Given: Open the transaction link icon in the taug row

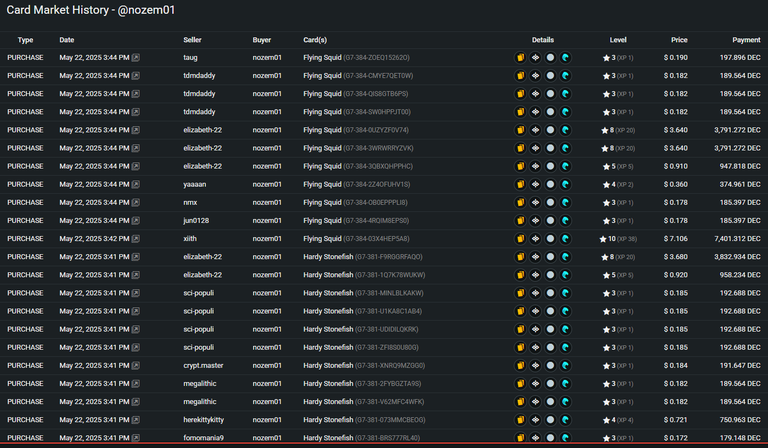Looking at the screenshot, I should click(136, 58).
